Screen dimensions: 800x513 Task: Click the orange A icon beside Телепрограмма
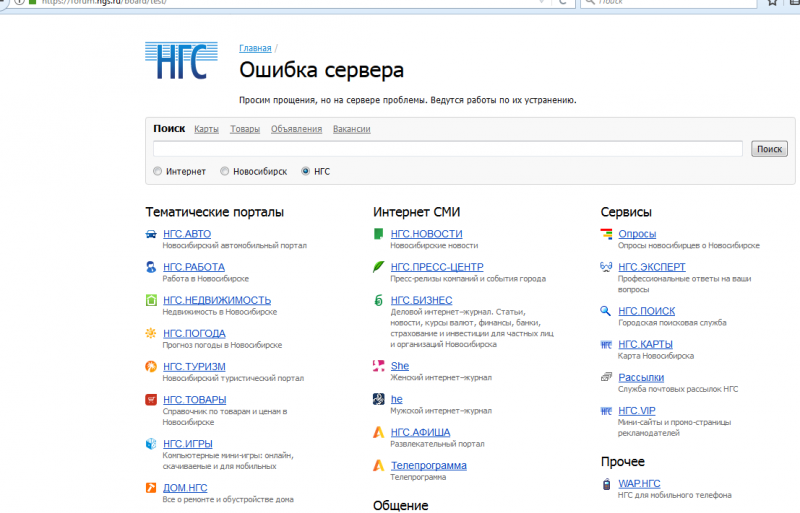(379, 466)
